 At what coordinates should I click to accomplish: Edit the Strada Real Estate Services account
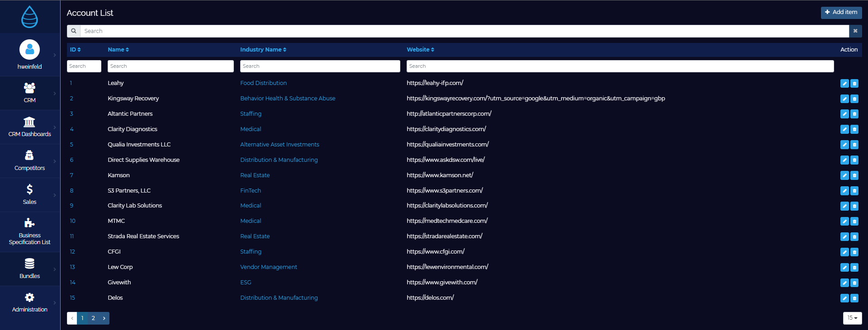(x=844, y=236)
